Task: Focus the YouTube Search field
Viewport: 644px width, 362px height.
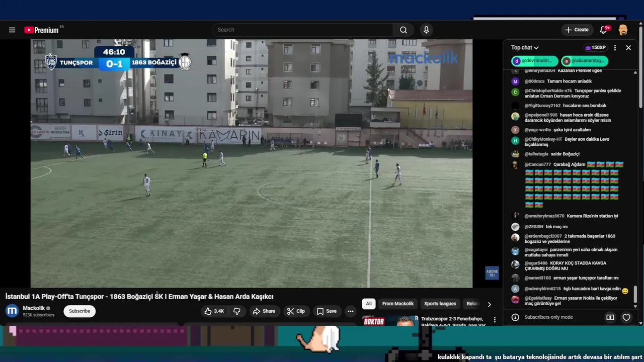Action: [x=302, y=30]
